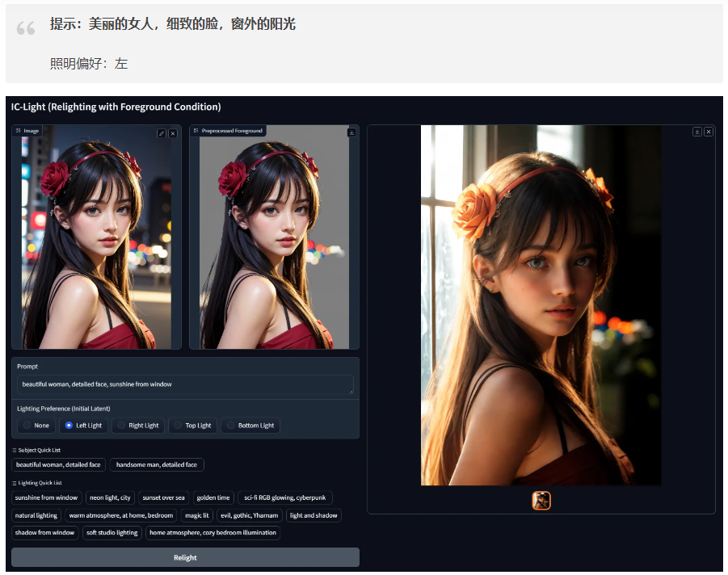Apply 'sunshine from window' lighting preset
This screenshot has height=575, width=728.
point(47,497)
